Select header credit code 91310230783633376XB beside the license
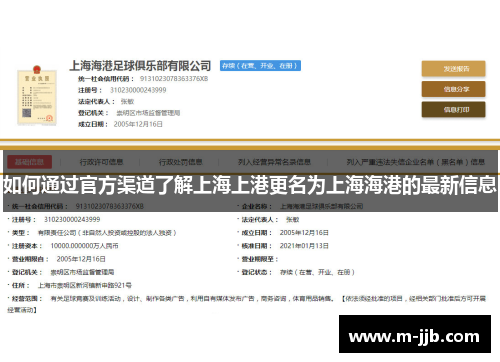This screenshot has width=500, height=362. 174,79
